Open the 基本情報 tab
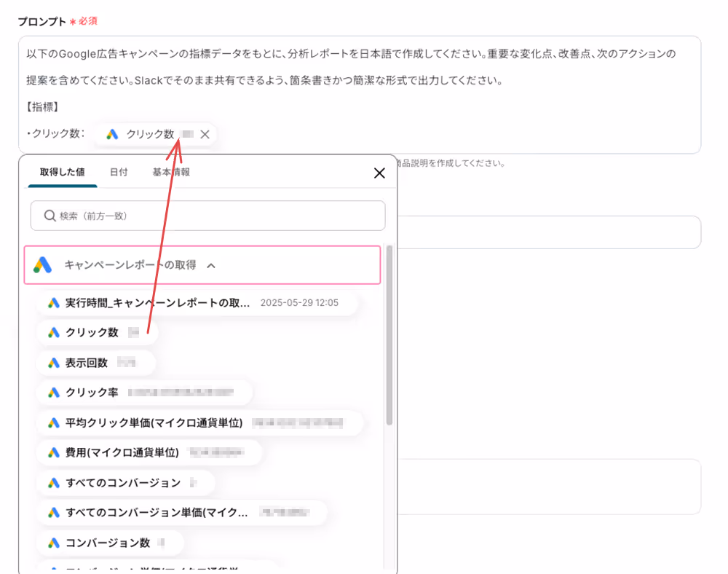Screen dimensions: 728x574 [x=171, y=173]
